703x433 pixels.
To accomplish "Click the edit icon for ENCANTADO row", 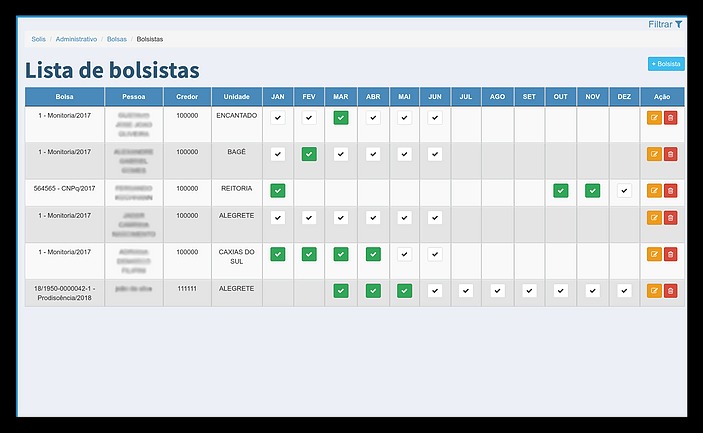I will (654, 118).
